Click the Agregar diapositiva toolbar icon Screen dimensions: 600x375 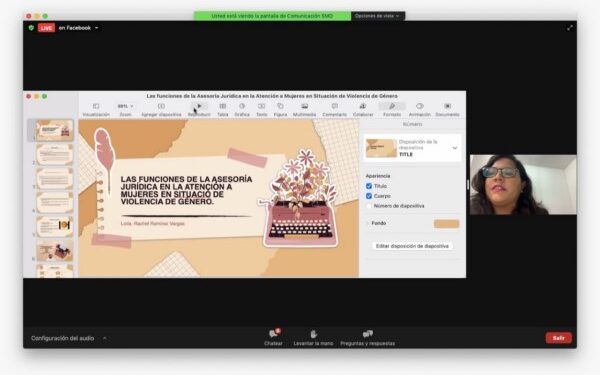(161, 106)
